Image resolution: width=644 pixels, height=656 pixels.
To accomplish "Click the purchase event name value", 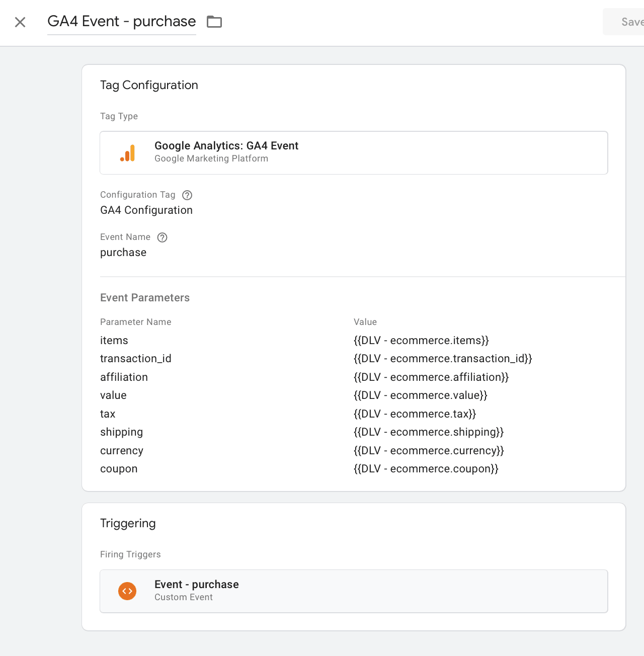I will point(123,253).
